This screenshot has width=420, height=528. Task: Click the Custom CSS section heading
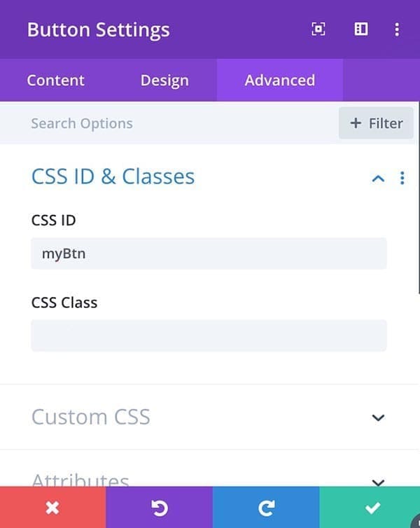90,417
